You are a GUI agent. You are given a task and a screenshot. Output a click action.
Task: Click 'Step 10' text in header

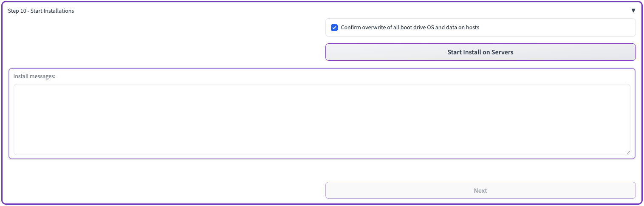pos(17,11)
